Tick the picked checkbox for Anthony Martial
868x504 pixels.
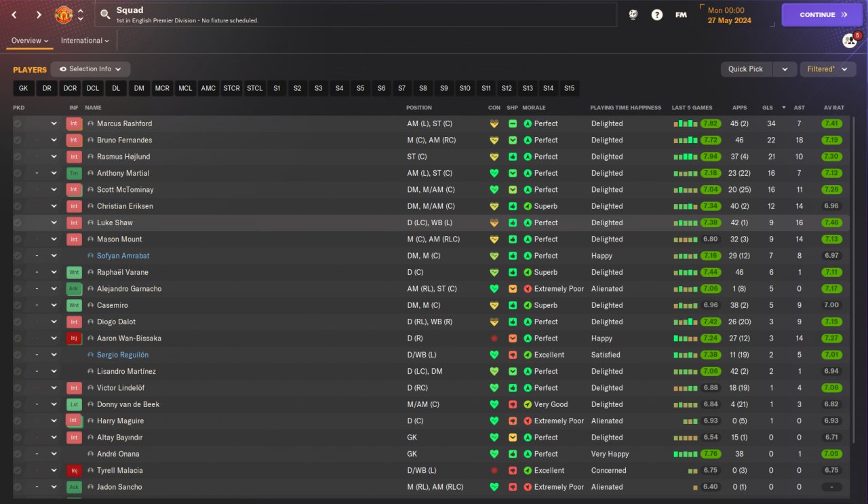pos(18,173)
